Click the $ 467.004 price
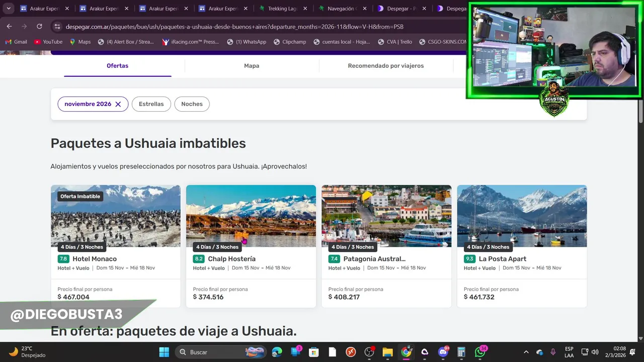The width and height of the screenshot is (644, 362). (73, 297)
